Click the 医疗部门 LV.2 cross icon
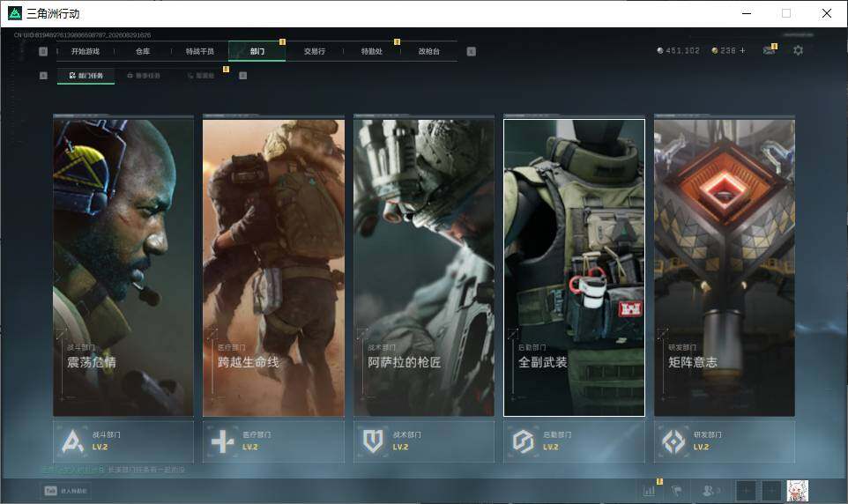848x504 pixels. tap(222, 441)
